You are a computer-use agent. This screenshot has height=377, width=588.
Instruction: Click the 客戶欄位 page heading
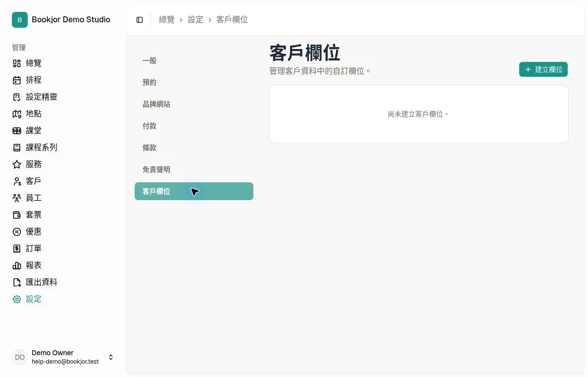[305, 53]
